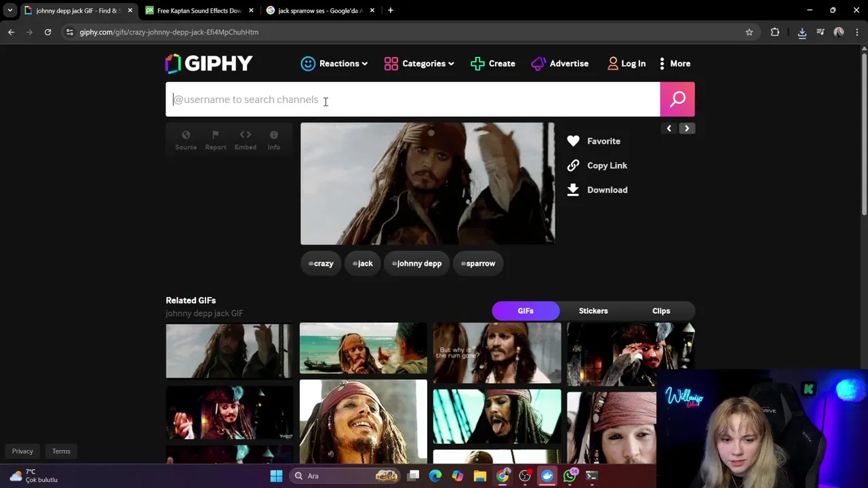Click the #crazy tag
This screenshot has height=488, width=868.
tap(321, 264)
